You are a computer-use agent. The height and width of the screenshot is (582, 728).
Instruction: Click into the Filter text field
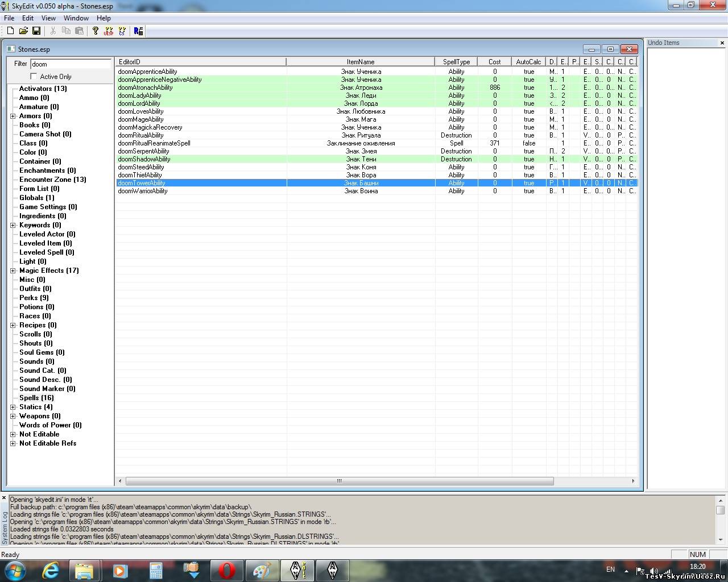[x=71, y=64]
